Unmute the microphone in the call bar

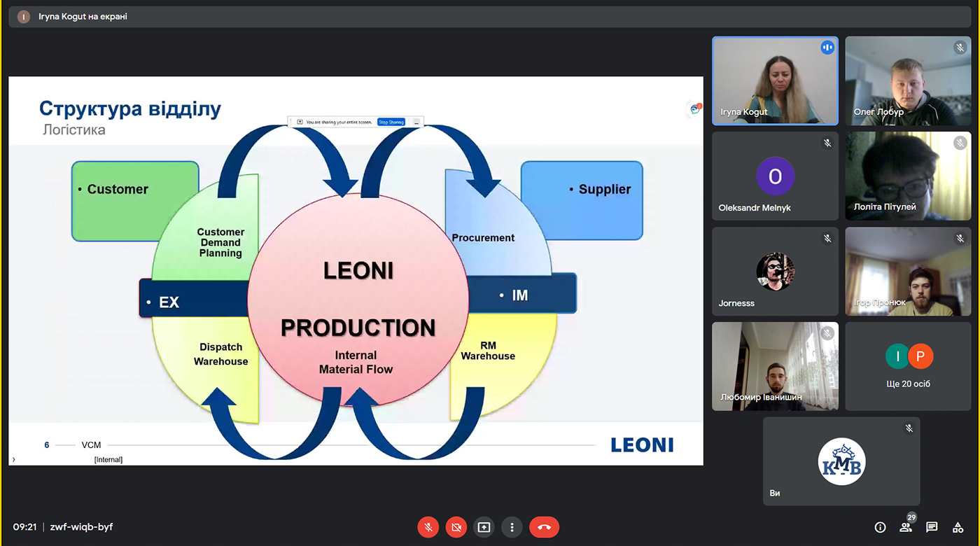pos(428,527)
